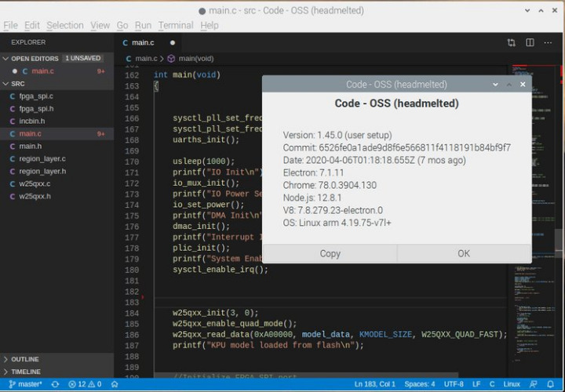Image resolution: width=565 pixels, height=392 pixels.
Task: Close the About dialog with its X
Action: pos(523,84)
